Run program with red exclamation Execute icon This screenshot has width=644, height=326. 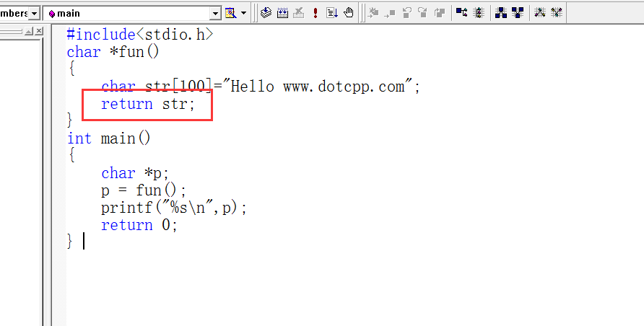[x=316, y=12]
